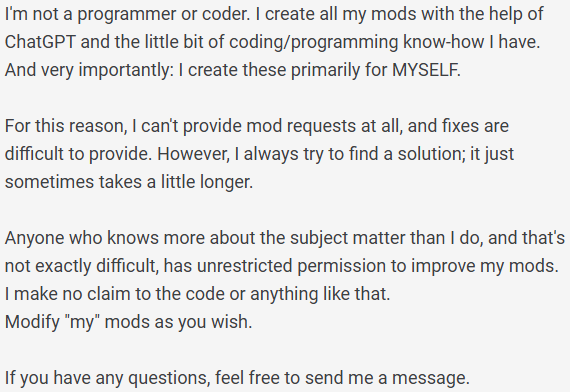Click the word "ChatGPT" in the first paragraph
The width and height of the screenshot is (570, 392).
[x=40, y=42]
